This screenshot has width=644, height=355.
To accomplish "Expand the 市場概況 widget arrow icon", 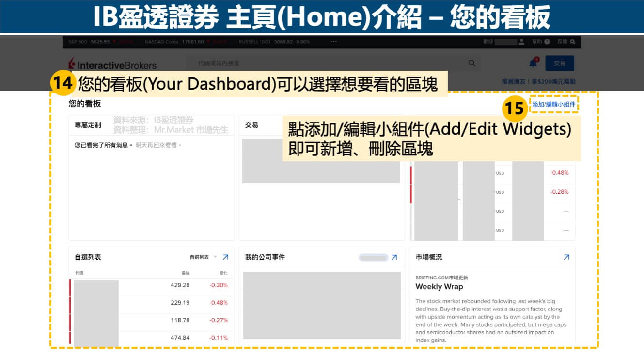I will (x=566, y=257).
